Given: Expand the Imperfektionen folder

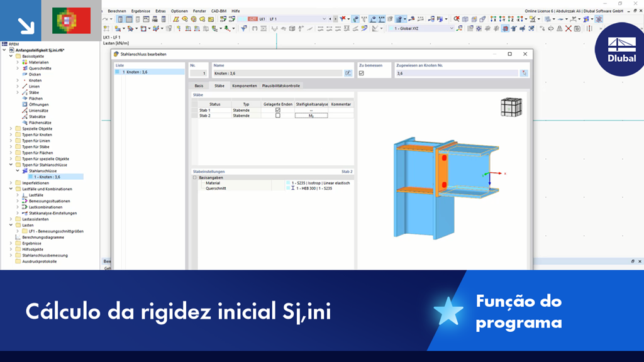Looking at the screenshot, I should pyautogui.click(x=11, y=183).
